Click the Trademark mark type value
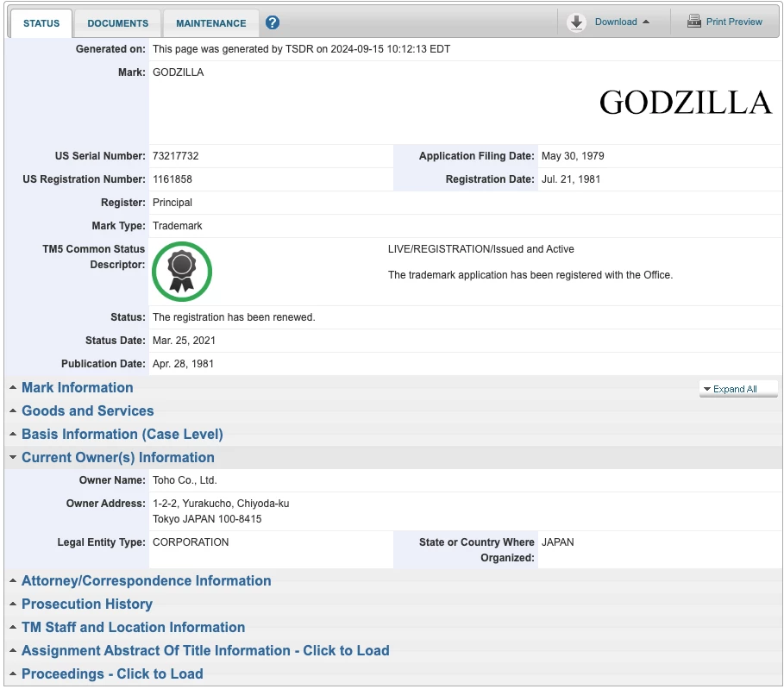 tap(177, 226)
